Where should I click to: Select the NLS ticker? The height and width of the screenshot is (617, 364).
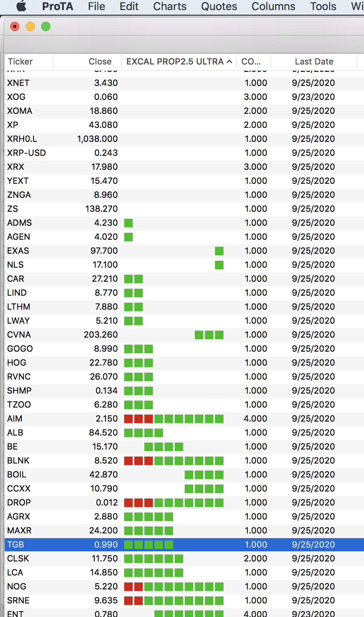(x=16, y=265)
